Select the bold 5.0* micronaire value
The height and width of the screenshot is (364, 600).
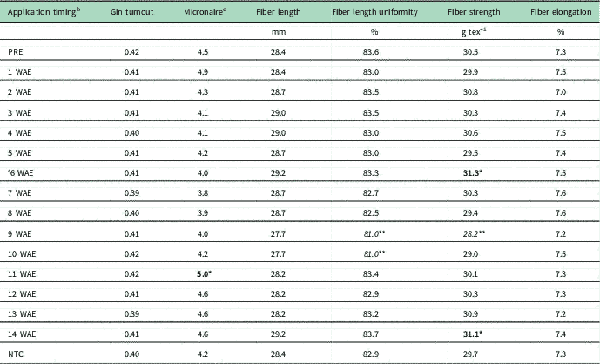pyautogui.click(x=207, y=273)
